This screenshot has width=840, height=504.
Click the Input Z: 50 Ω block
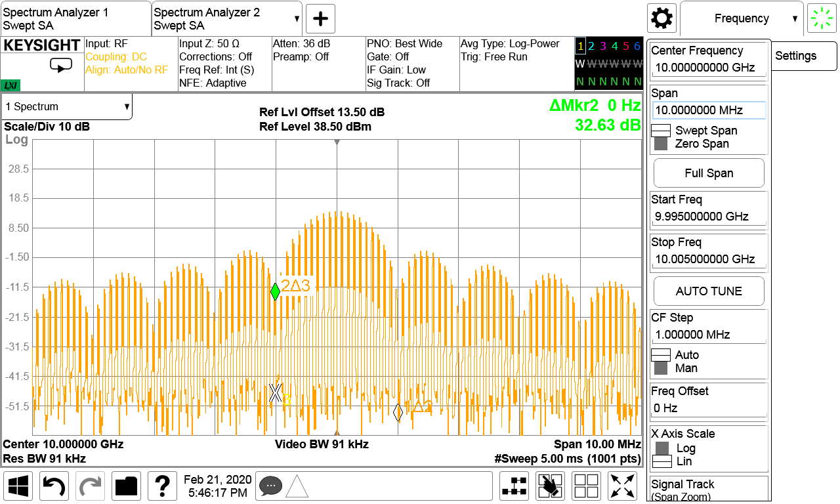(224, 64)
